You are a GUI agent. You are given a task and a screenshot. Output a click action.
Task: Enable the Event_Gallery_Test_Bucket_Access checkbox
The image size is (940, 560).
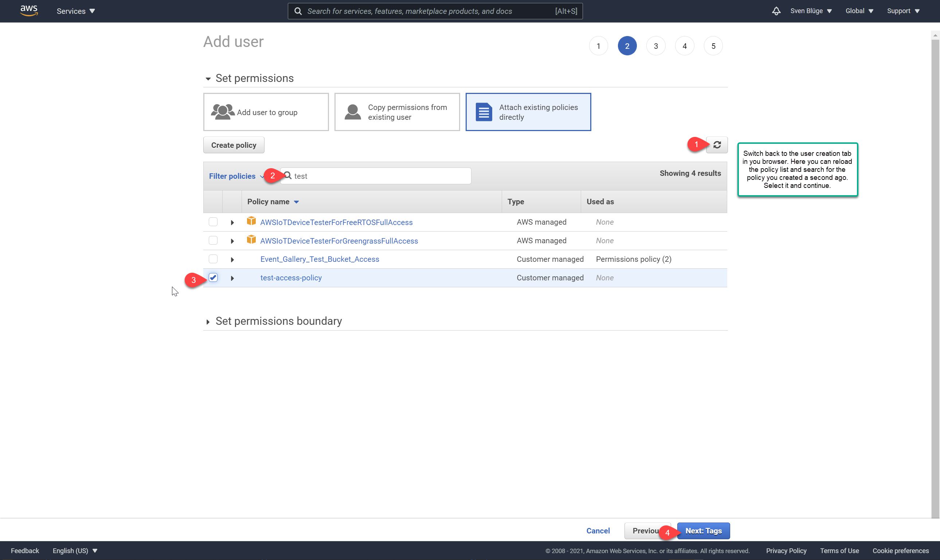[x=214, y=259]
